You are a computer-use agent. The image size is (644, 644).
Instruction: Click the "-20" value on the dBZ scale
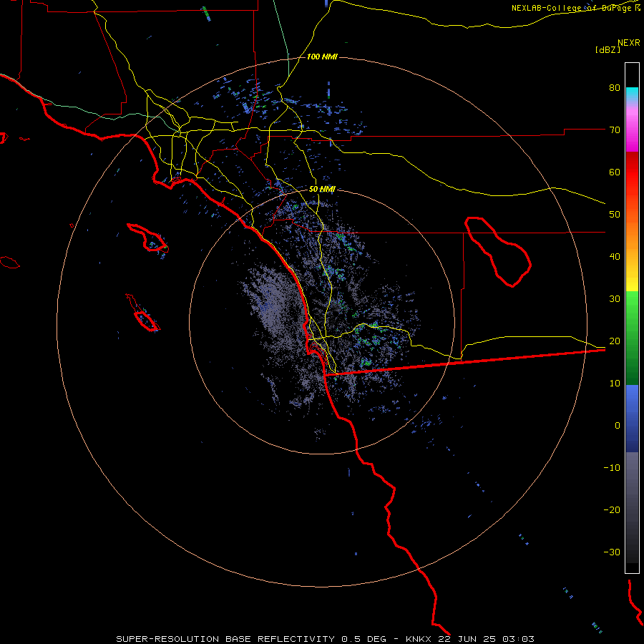pyautogui.click(x=612, y=509)
